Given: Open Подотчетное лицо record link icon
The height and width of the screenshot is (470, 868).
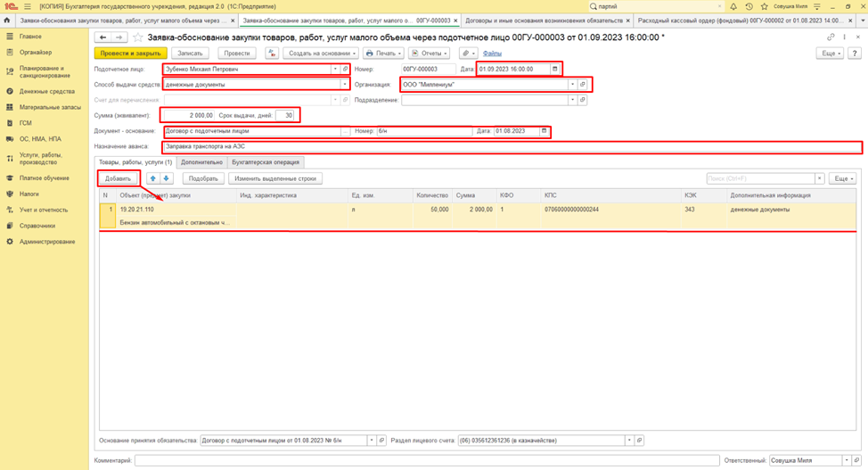Looking at the screenshot, I should coord(345,69).
